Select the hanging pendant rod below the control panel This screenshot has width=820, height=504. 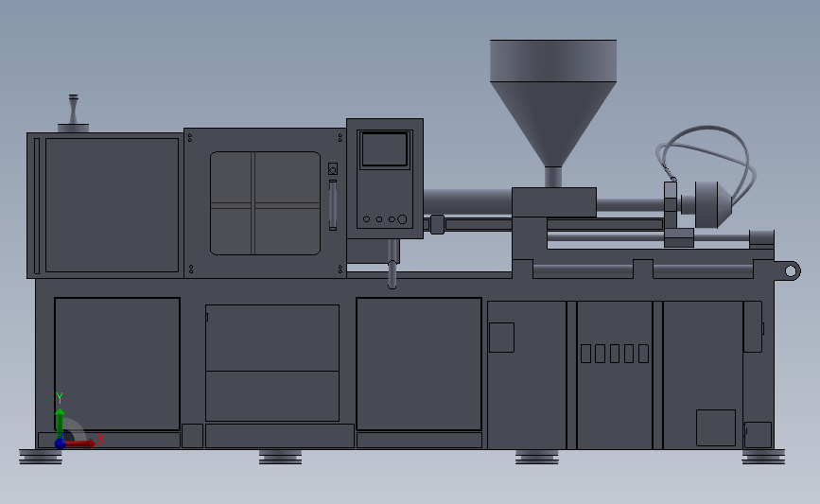(393, 265)
